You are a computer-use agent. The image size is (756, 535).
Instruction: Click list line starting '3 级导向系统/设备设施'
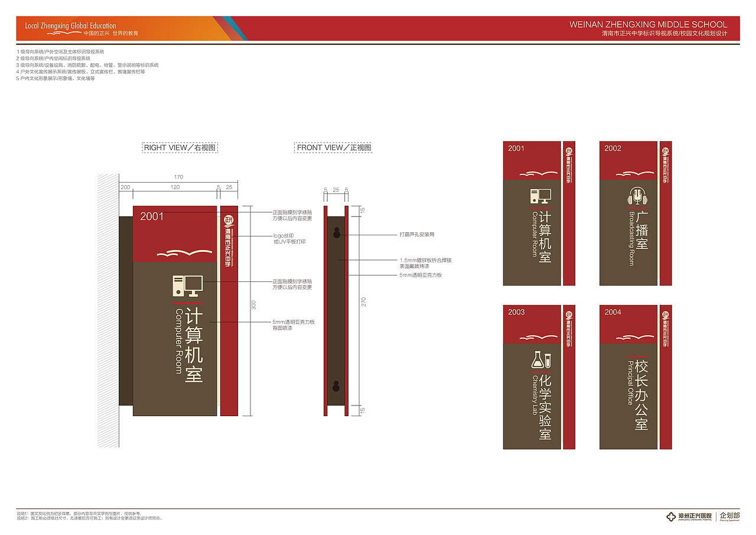coord(87,65)
